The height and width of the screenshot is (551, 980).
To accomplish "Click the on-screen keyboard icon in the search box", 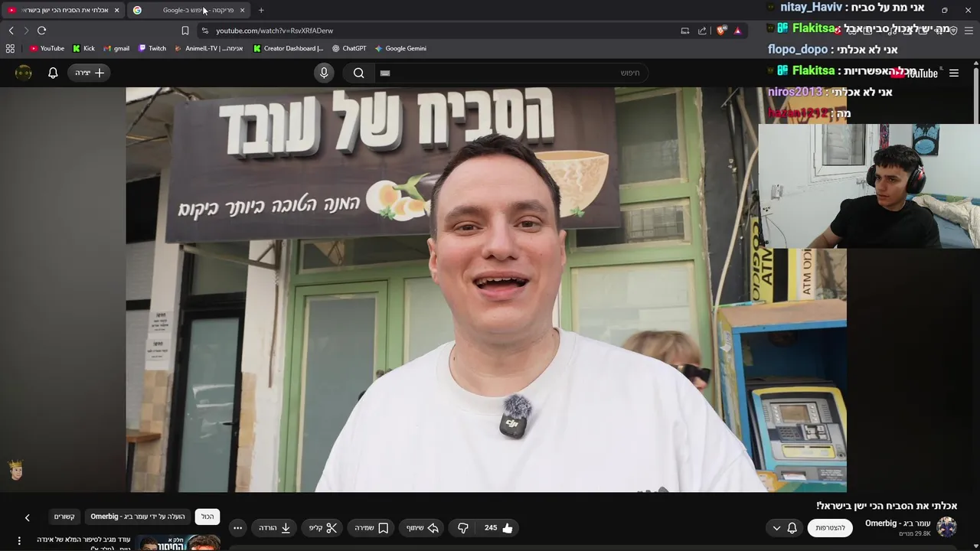I will click(x=385, y=73).
